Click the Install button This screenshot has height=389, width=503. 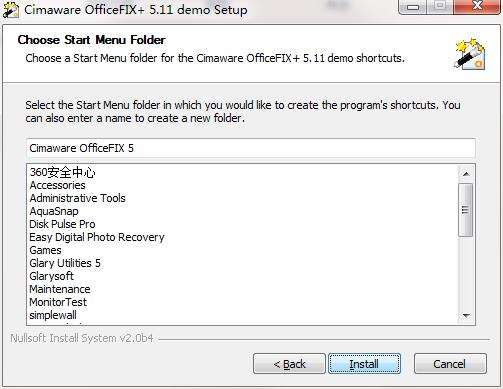[364, 364]
